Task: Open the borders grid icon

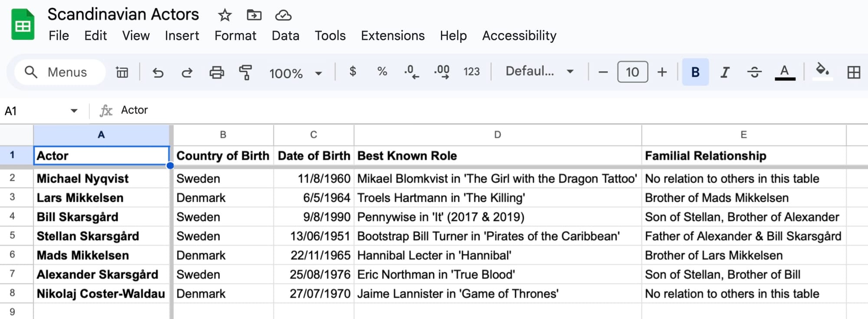Action: [x=853, y=72]
